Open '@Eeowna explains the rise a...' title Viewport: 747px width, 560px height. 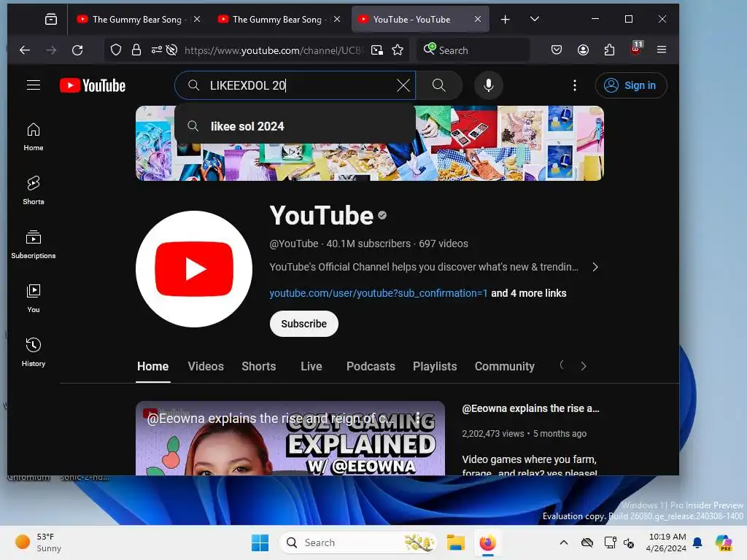[531, 408]
